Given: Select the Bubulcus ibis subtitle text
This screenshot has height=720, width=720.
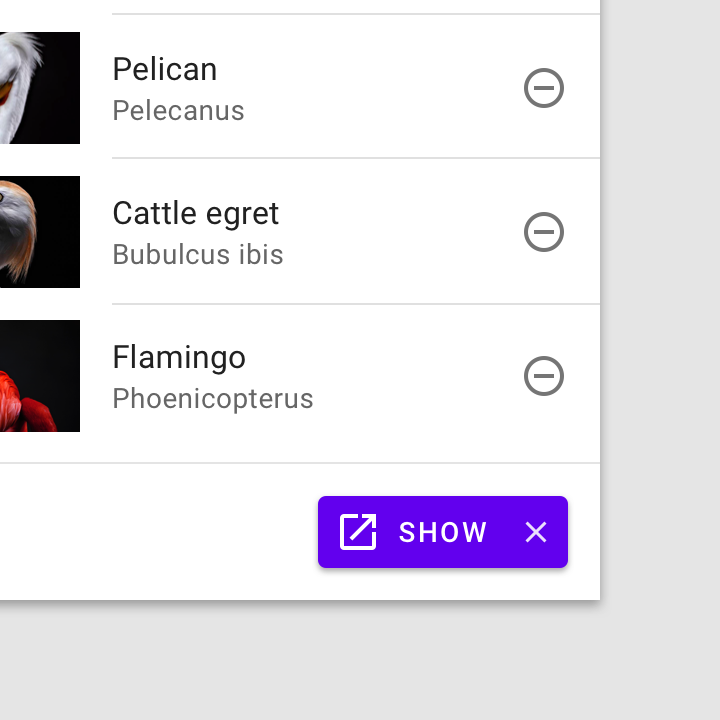Looking at the screenshot, I should 198,254.
